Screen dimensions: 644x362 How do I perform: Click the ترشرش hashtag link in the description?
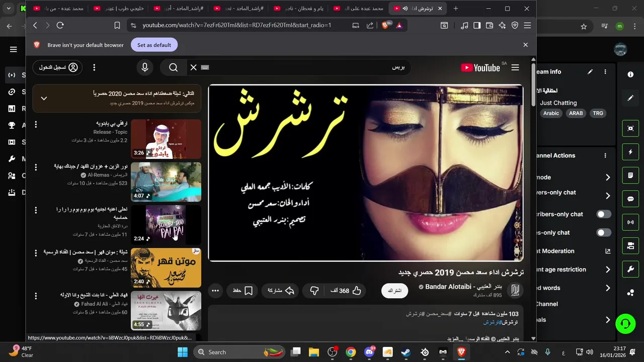(x=492, y=322)
